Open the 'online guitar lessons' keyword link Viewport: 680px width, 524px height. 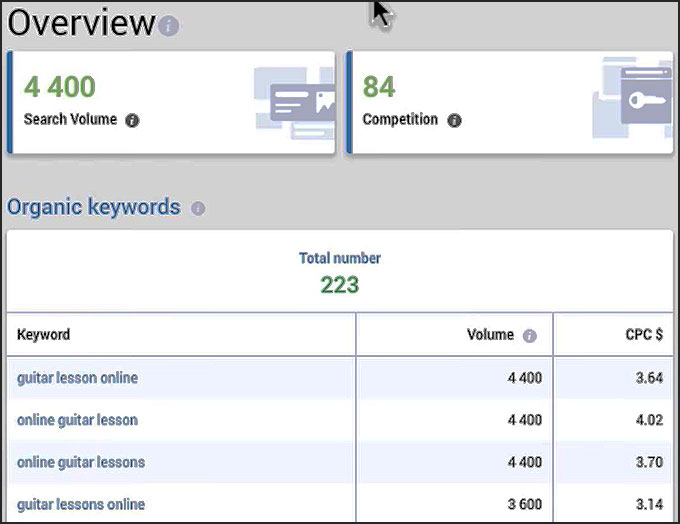(x=81, y=462)
